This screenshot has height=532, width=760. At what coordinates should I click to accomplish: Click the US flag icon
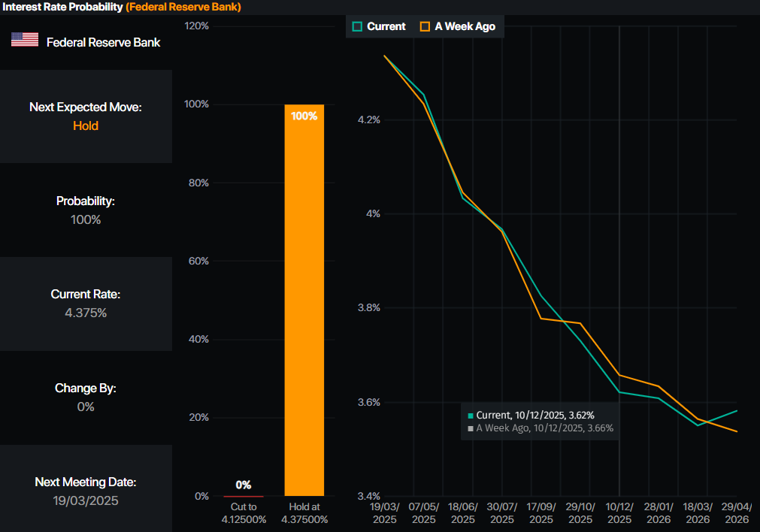(24, 40)
